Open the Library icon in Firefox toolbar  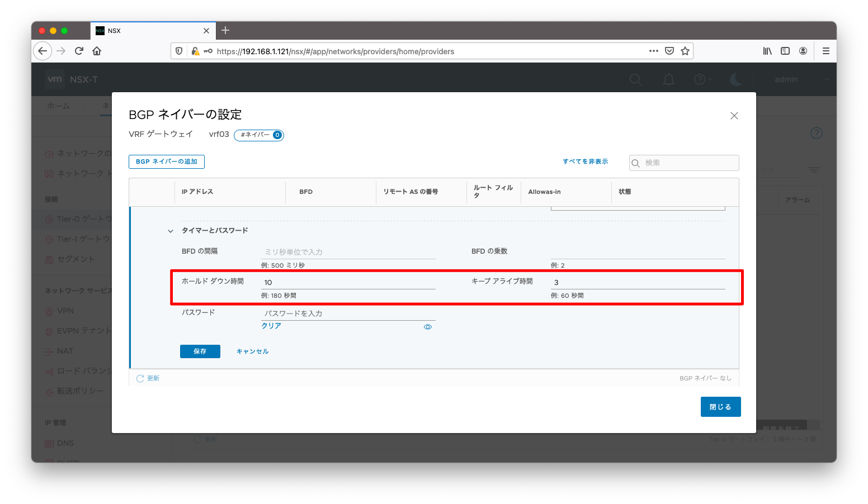pos(767,51)
